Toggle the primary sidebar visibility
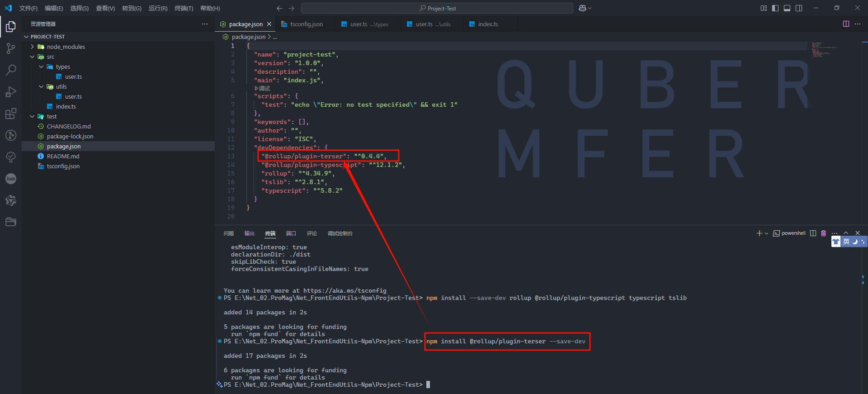The width and height of the screenshot is (868, 394). [775, 8]
